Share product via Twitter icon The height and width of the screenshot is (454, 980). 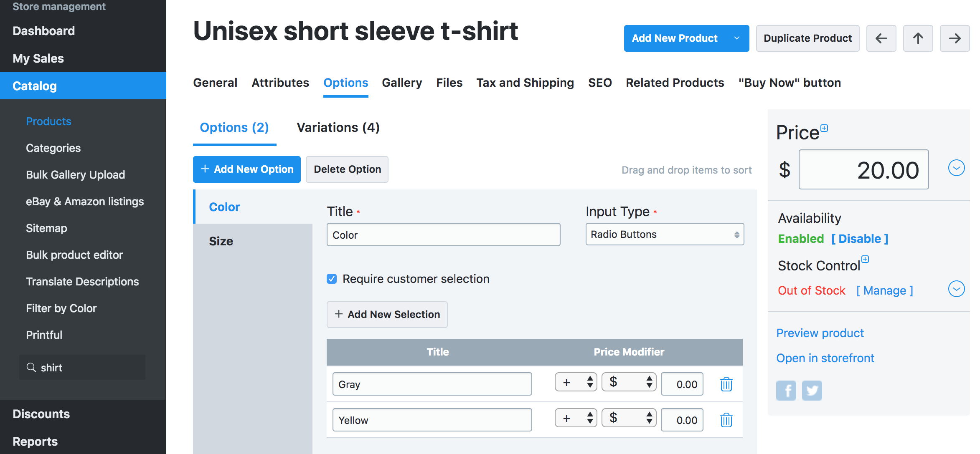[x=812, y=391]
